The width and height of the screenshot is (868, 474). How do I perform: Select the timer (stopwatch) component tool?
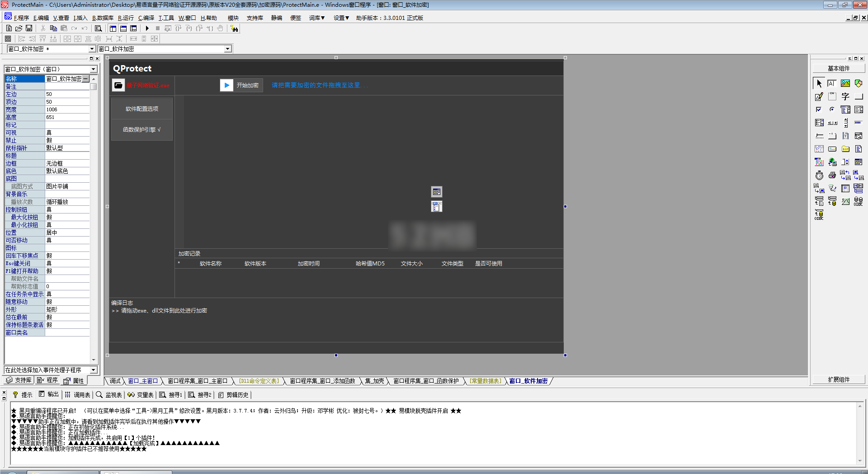819,175
